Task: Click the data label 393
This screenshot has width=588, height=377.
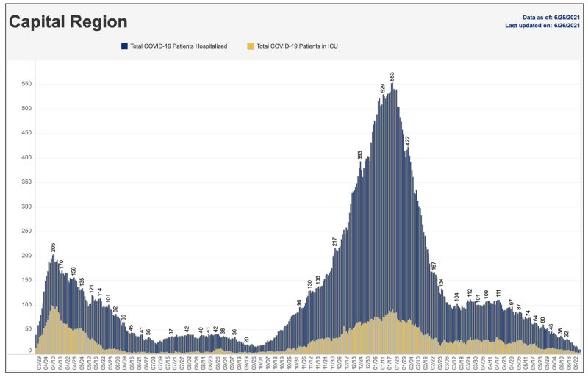Action: [359, 156]
